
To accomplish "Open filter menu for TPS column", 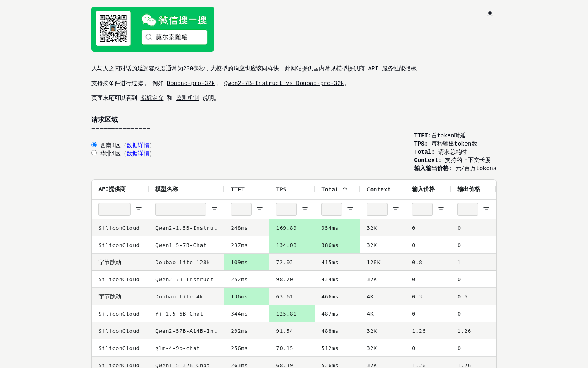I will [305, 209].
